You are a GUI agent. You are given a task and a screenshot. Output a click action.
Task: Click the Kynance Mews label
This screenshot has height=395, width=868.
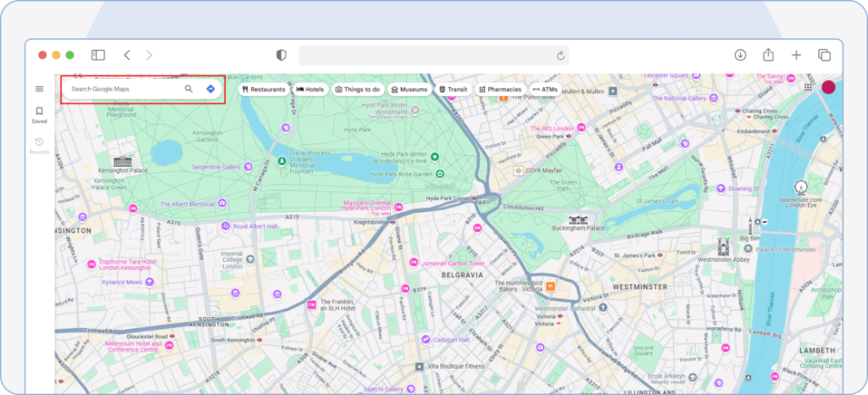tap(122, 282)
